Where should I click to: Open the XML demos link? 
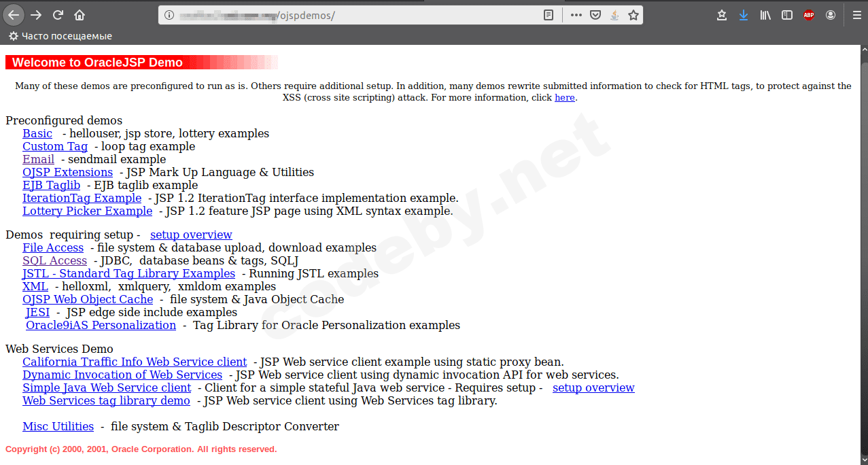pos(35,287)
